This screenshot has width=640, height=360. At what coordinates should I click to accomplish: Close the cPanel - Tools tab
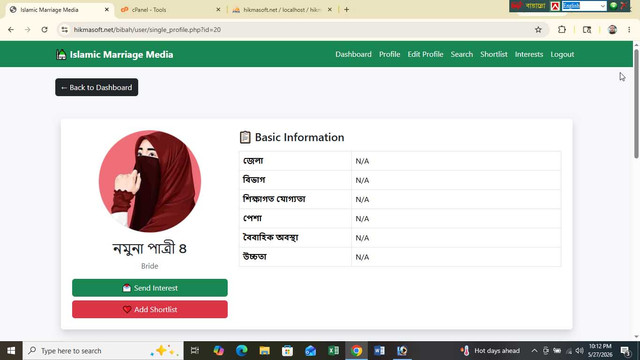[218, 10]
